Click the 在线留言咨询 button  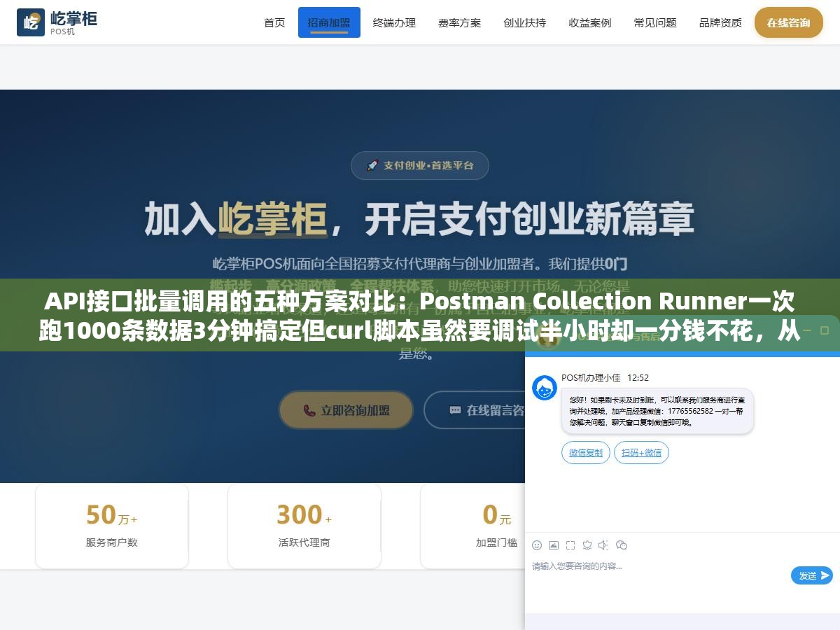[x=475, y=410]
